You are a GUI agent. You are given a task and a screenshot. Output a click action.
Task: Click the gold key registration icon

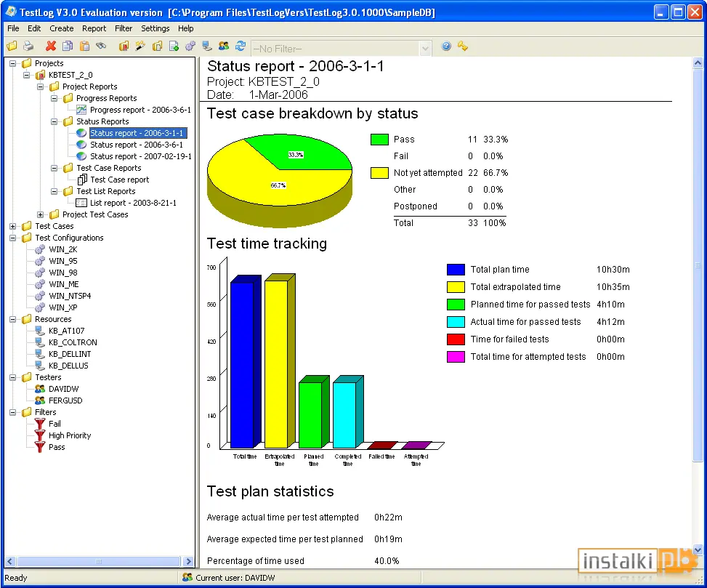(x=463, y=46)
